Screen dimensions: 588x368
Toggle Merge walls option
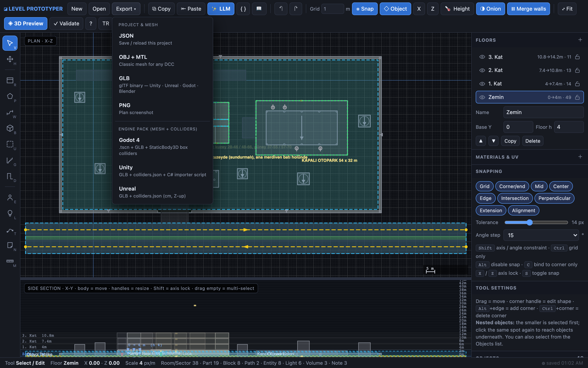(528, 9)
